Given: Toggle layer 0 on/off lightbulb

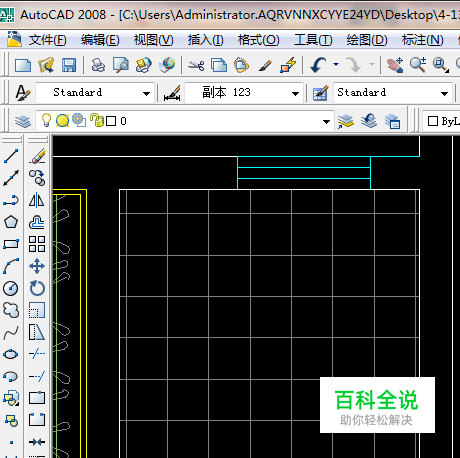Looking at the screenshot, I should [46, 120].
